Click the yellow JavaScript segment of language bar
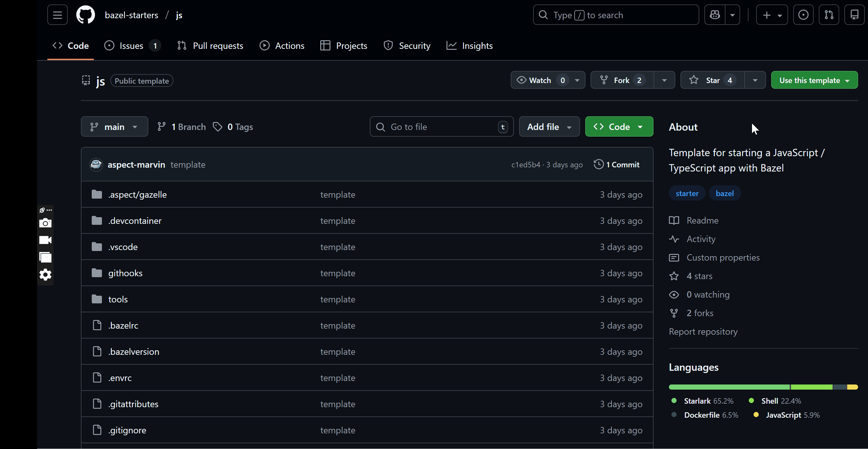The height and width of the screenshot is (449, 868). pyautogui.click(x=853, y=387)
